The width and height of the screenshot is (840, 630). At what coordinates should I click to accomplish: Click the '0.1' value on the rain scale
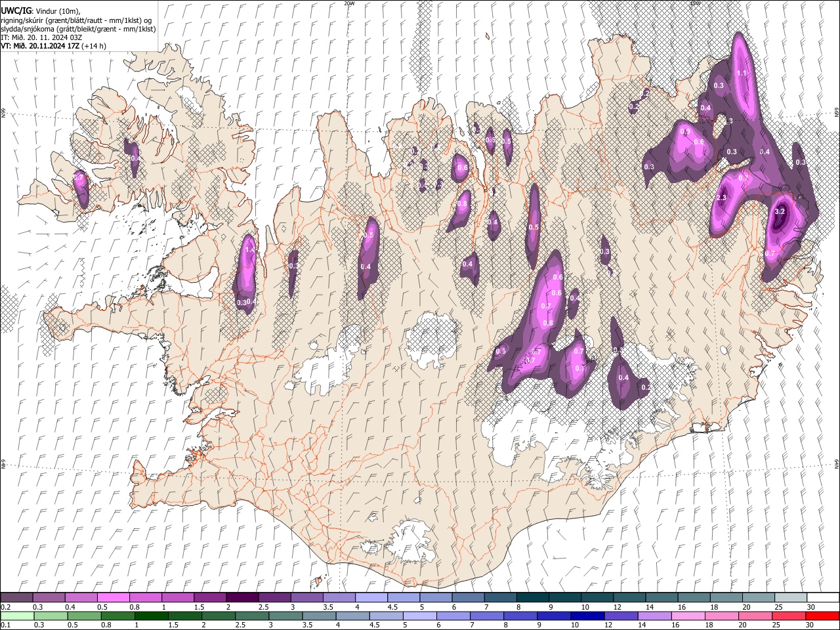click(5, 625)
